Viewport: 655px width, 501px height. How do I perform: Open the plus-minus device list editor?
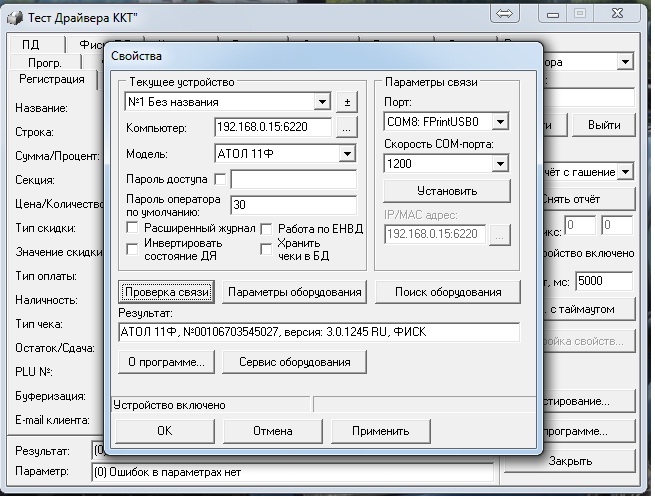coord(347,102)
